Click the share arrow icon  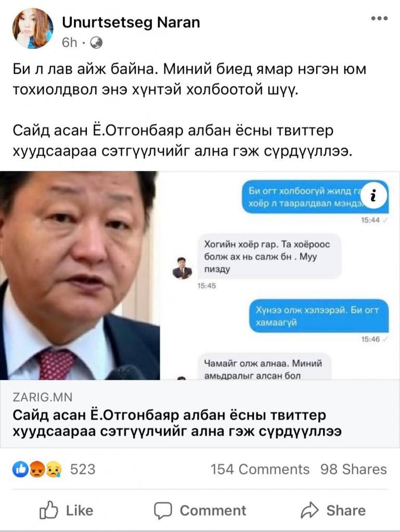pos(309,510)
